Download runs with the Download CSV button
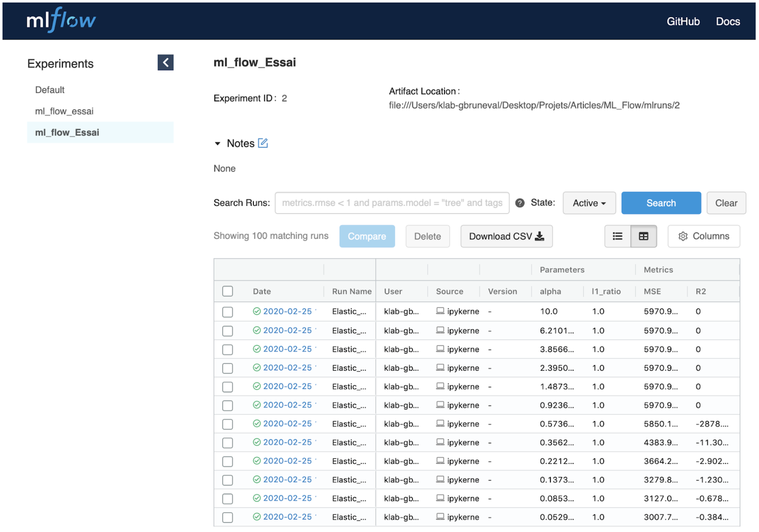Image resolution: width=759 pixels, height=532 pixels. coord(506,236)
